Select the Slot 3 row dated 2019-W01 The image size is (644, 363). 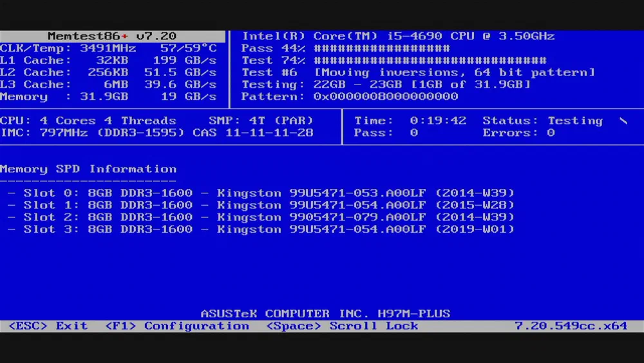tap(261, 229)
